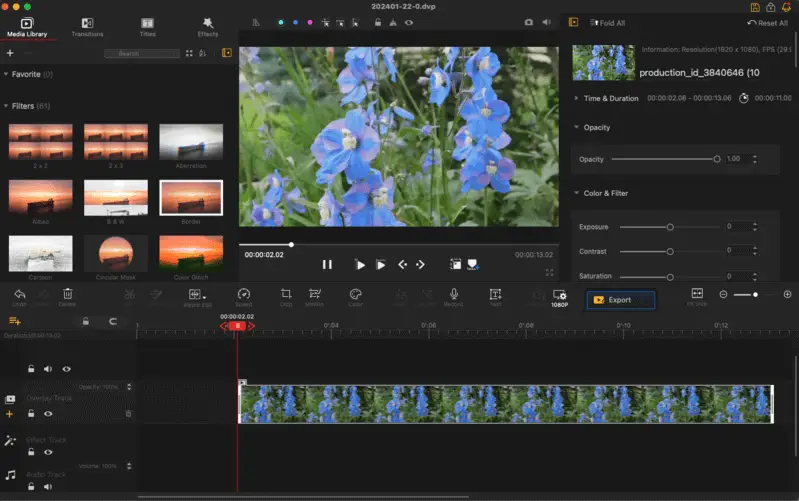Click the Record microphone icon
Viewport: 799px width, 501px height.
[x=454, y=295]
